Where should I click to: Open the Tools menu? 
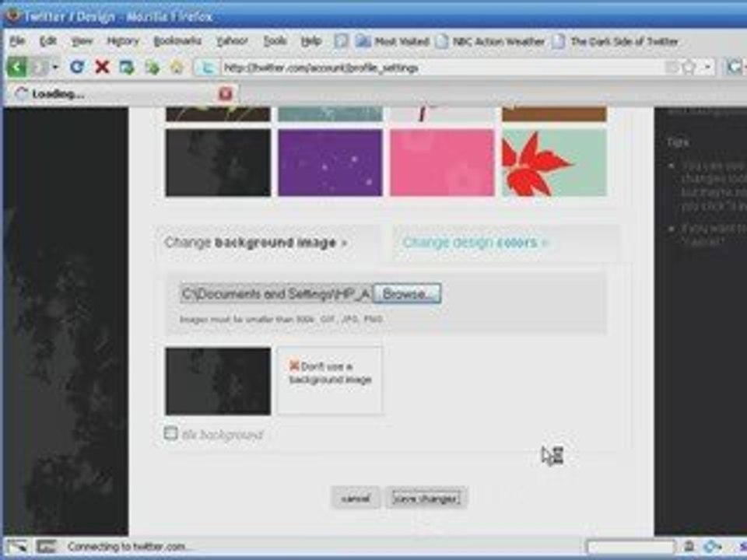[275, 41]
